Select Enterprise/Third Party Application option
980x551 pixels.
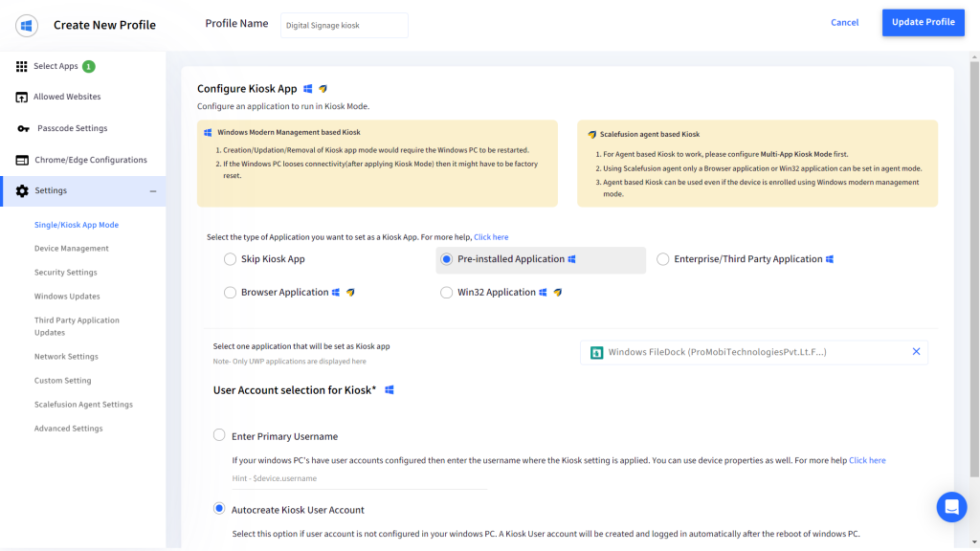pos(663,259)
